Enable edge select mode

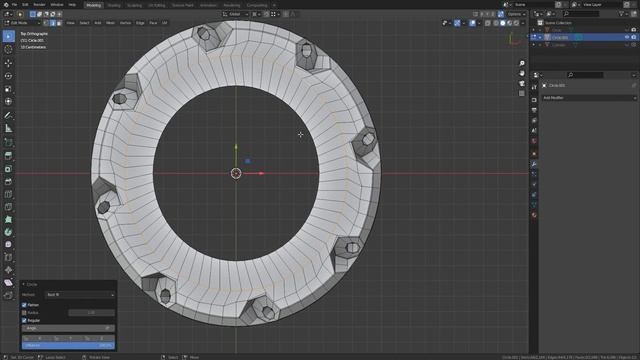[x=53, y=23]
